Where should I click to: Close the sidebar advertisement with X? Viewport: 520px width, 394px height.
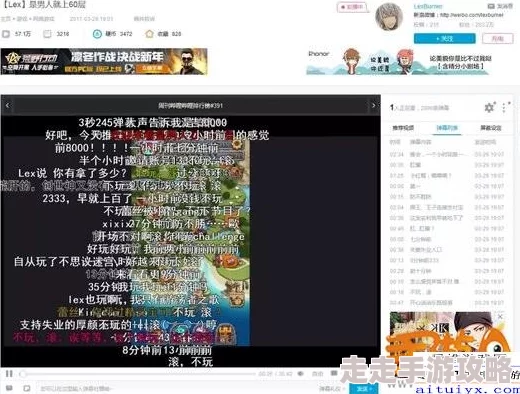[x=500, y=316]
